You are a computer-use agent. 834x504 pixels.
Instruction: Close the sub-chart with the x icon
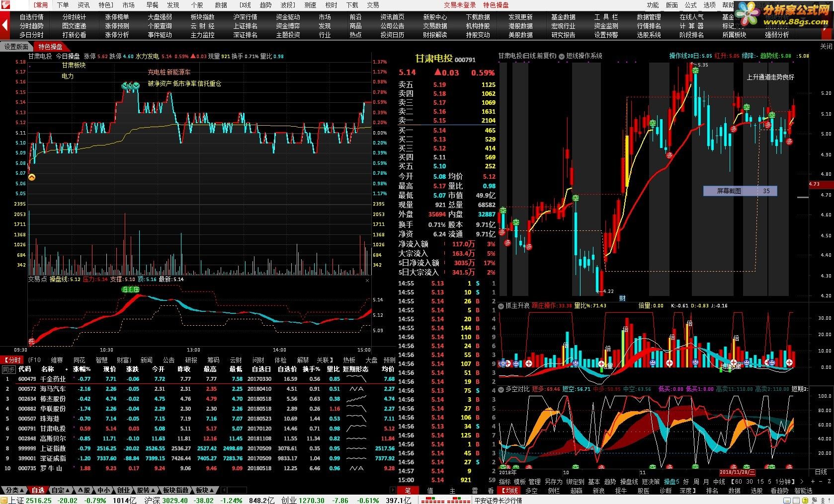point(367,281)
